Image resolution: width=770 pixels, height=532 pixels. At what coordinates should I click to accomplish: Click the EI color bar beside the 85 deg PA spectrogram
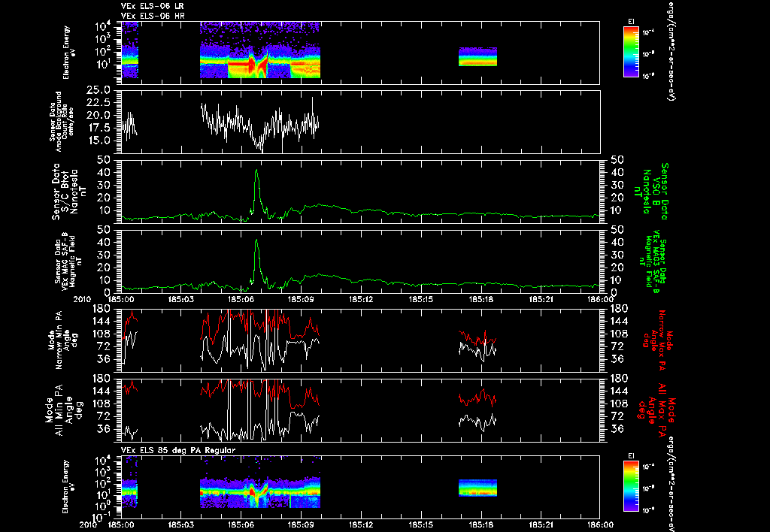tap(631, 486)
